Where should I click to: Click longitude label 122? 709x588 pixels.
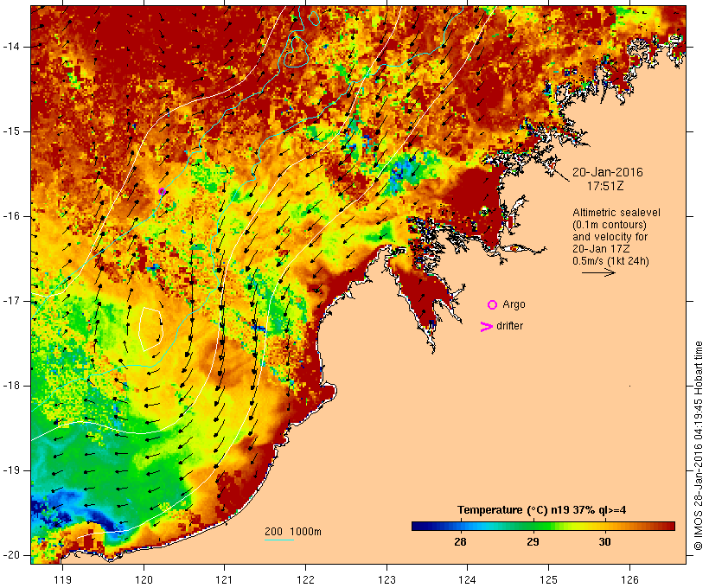pos(306,579)
